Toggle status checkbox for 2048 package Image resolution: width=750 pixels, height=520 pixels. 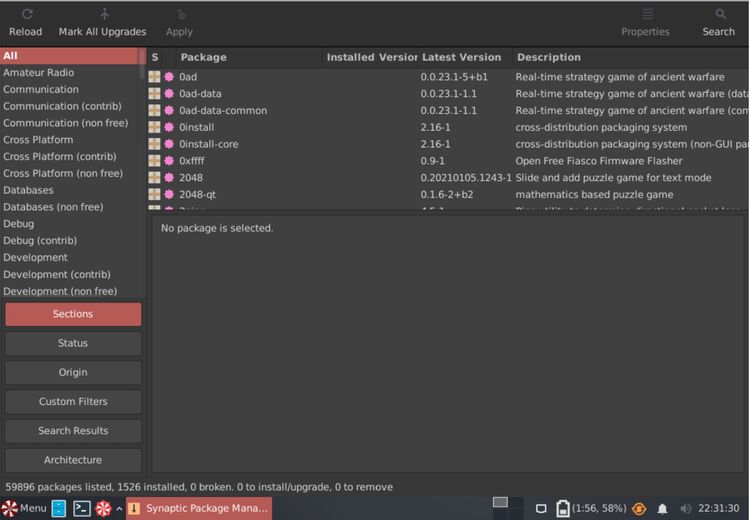(x=154, y=177)
